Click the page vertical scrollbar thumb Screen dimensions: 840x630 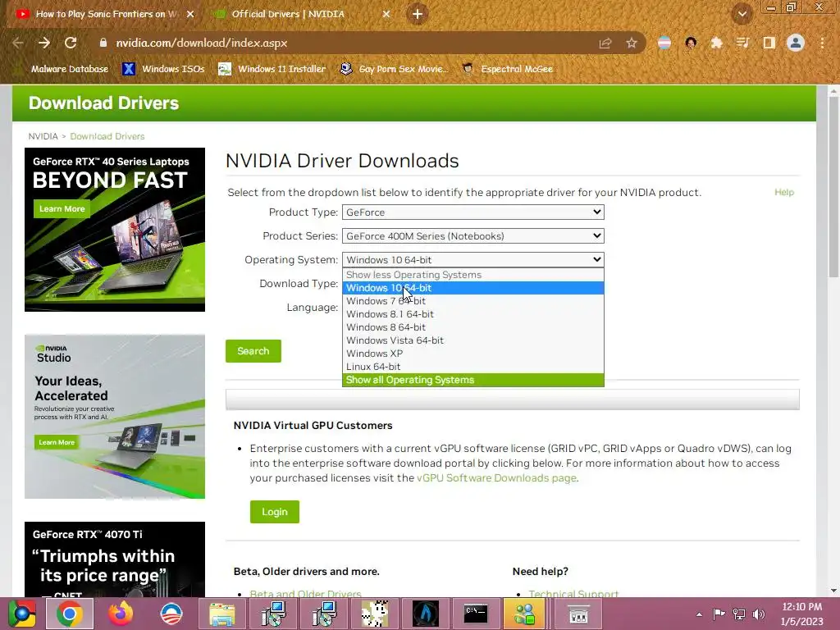point(833,188)
